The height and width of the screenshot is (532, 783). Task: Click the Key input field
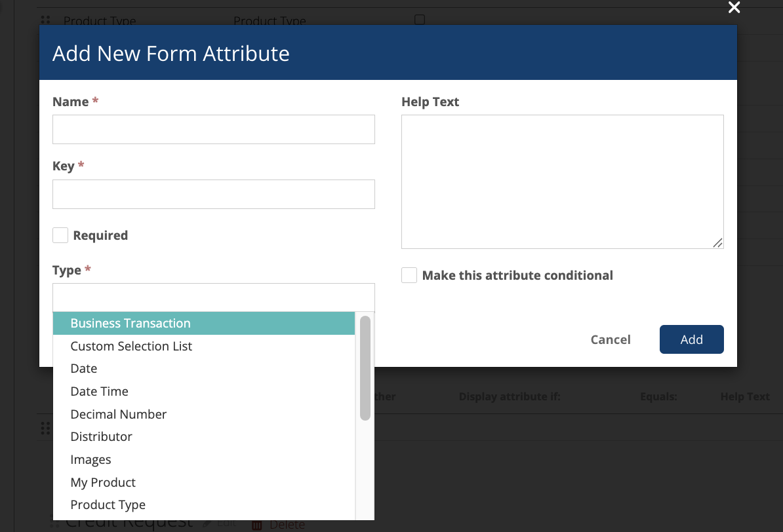(x=214, y=194)
